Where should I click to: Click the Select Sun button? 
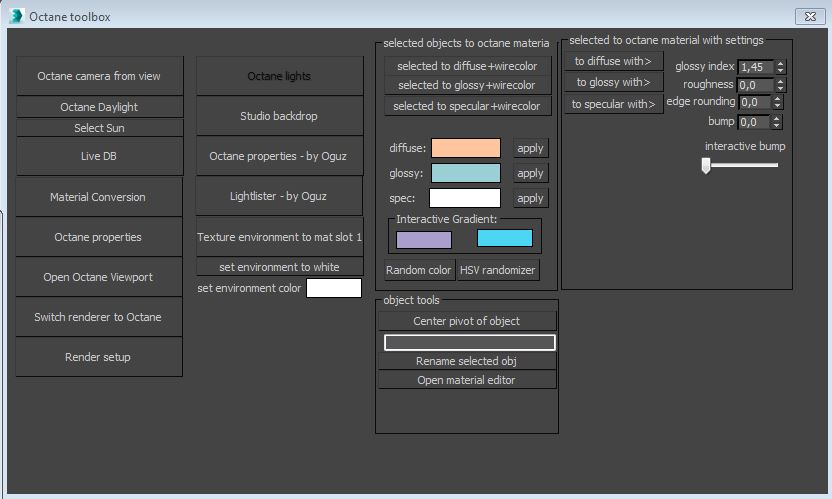tap(99, 128)
